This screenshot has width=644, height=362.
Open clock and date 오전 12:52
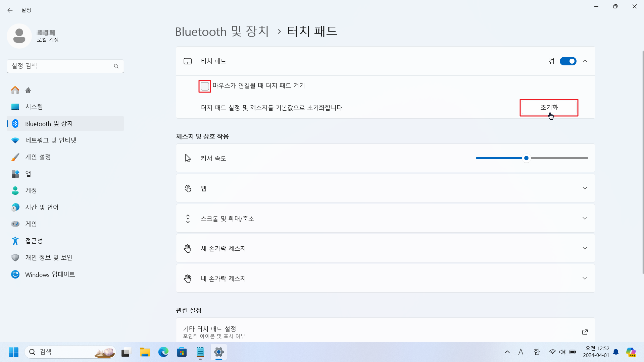(596, 352)
